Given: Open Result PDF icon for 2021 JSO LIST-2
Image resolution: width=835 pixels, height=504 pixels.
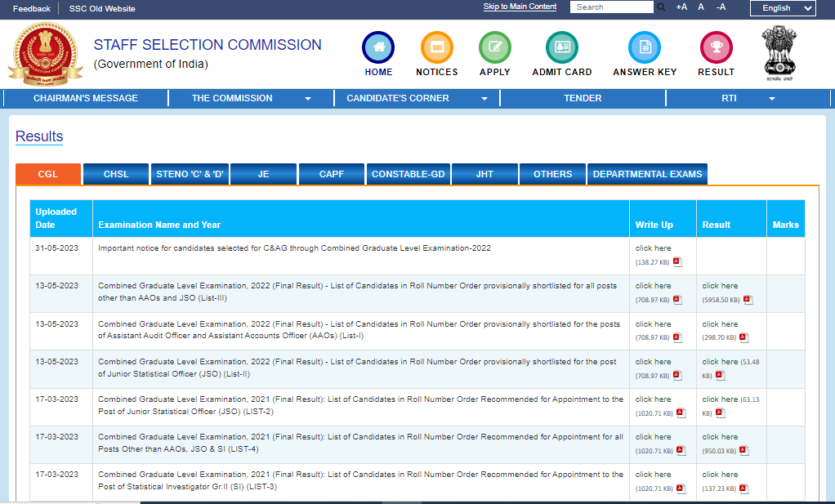Looking at the screenshot, I should (720, 413).
